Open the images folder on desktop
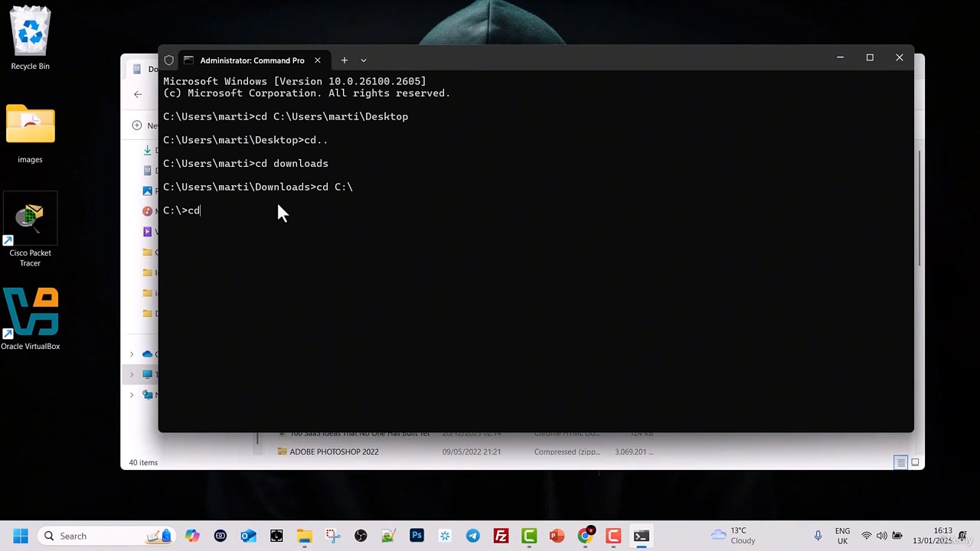Viewport: 980px width, 551px height. (x=30, y=134)
